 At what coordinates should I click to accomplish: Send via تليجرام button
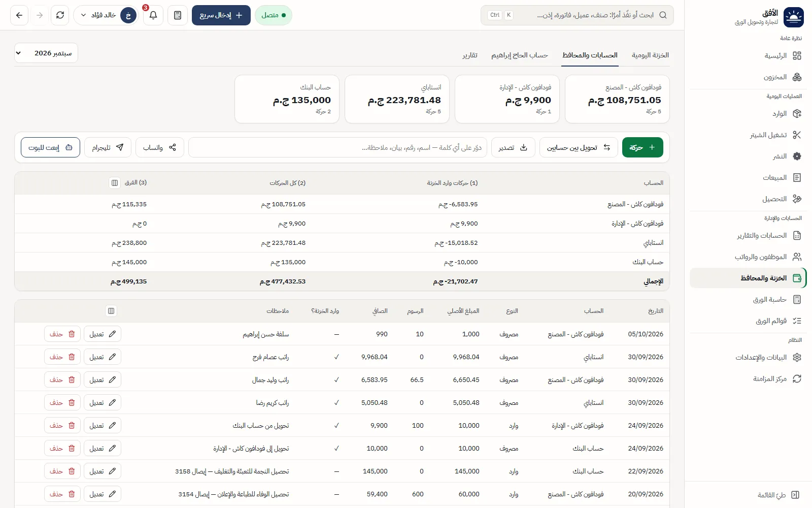108,147
